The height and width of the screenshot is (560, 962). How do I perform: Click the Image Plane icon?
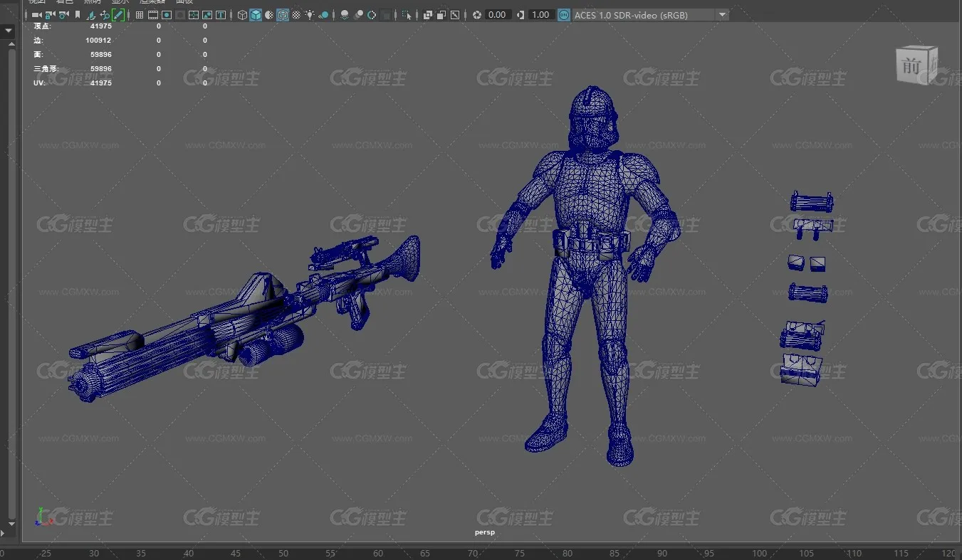click(92, 14)
